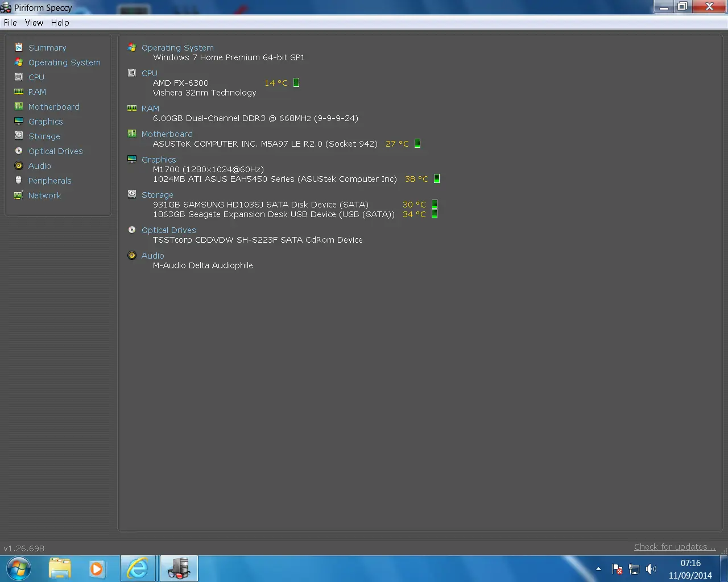Open Optical Drives in sidebar
728x582 pixels.
(56, 151)
